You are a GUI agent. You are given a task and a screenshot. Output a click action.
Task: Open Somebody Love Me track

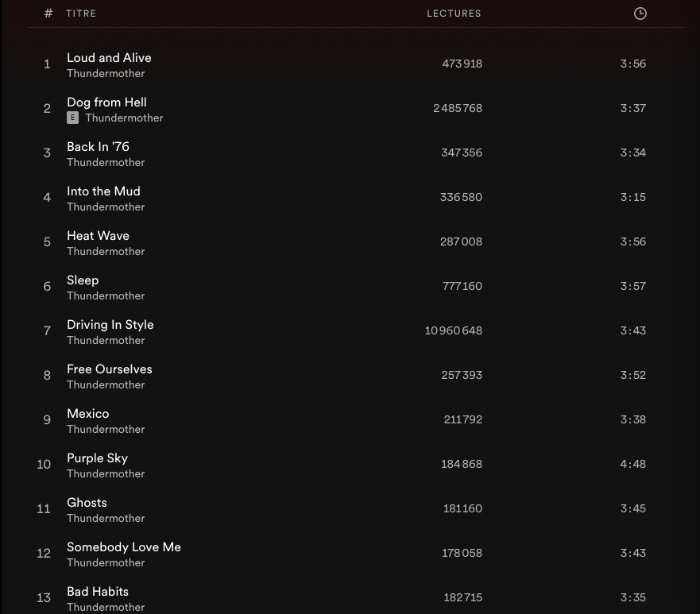[124, 547]
